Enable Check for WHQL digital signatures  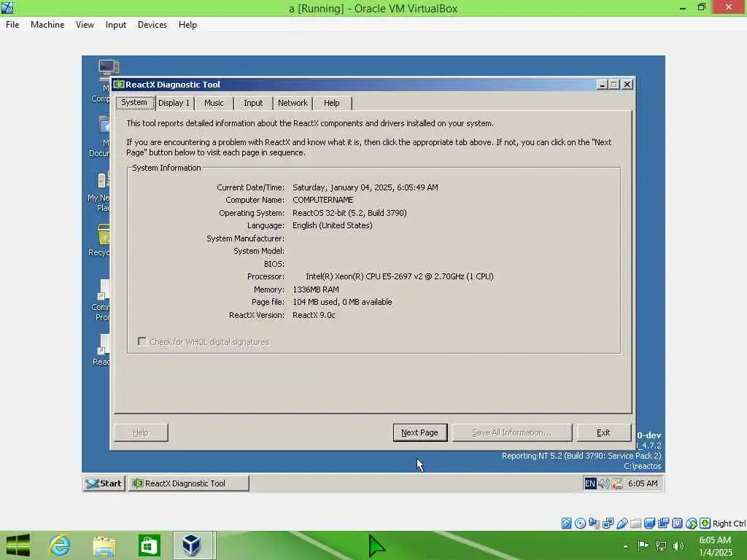(142, 342)
